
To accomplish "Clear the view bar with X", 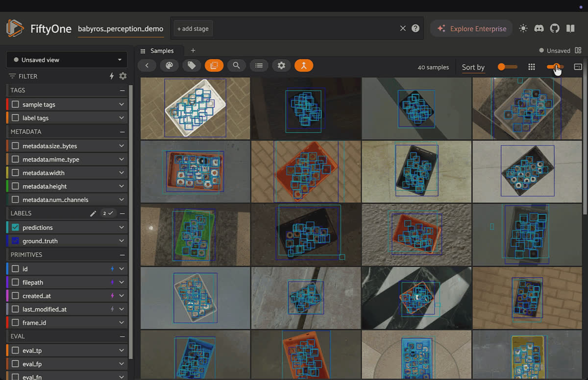I will pyautogui.click(x=403, y=28).
